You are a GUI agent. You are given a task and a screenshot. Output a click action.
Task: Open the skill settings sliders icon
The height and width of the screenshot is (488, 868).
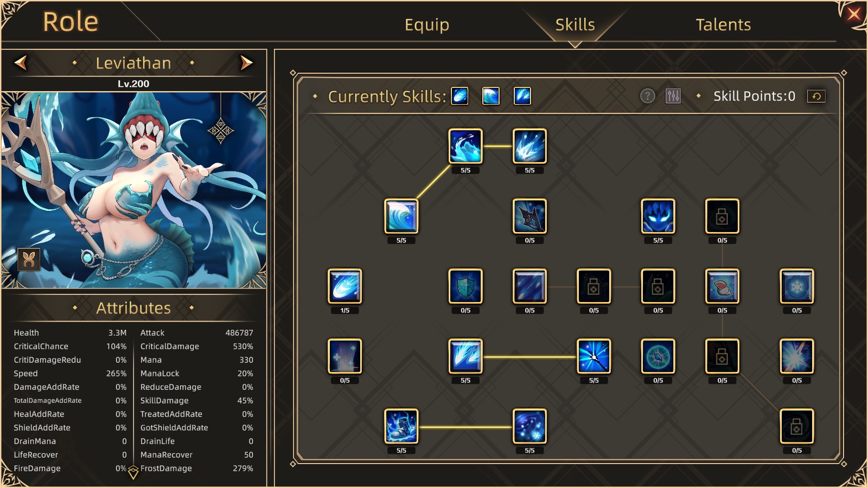673,96
